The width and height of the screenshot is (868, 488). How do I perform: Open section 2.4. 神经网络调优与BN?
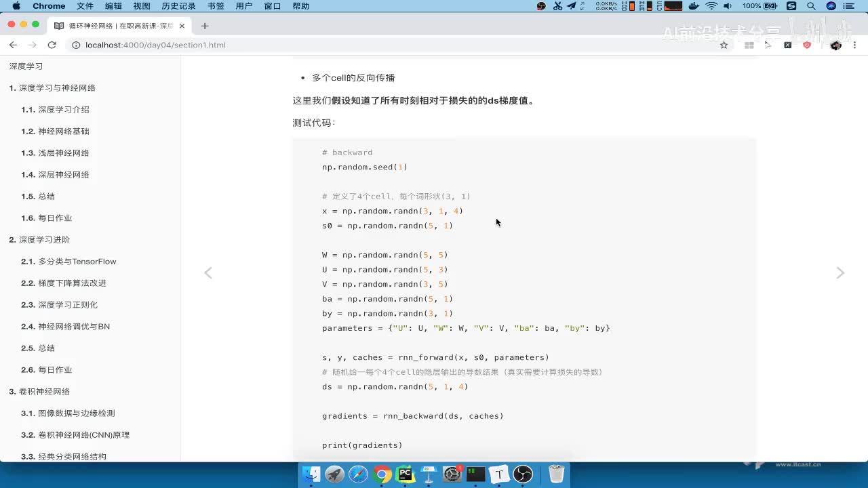point(65,327)
